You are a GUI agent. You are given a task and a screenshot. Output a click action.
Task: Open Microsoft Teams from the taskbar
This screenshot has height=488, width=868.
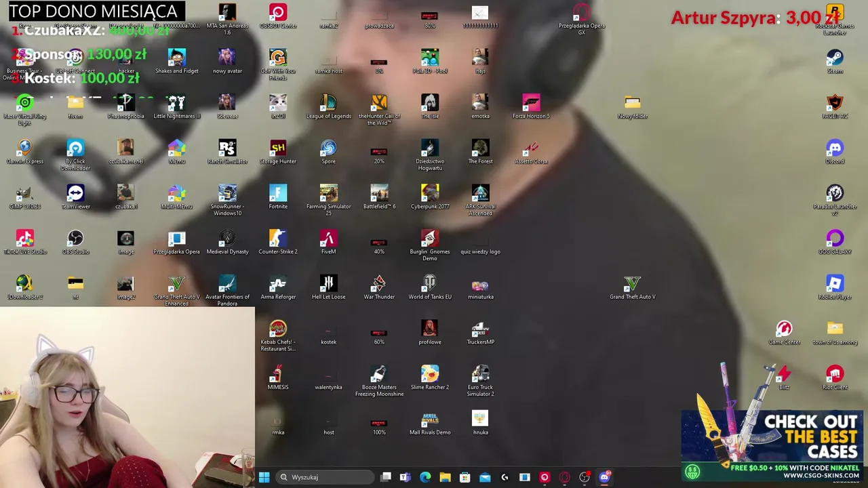405,477
